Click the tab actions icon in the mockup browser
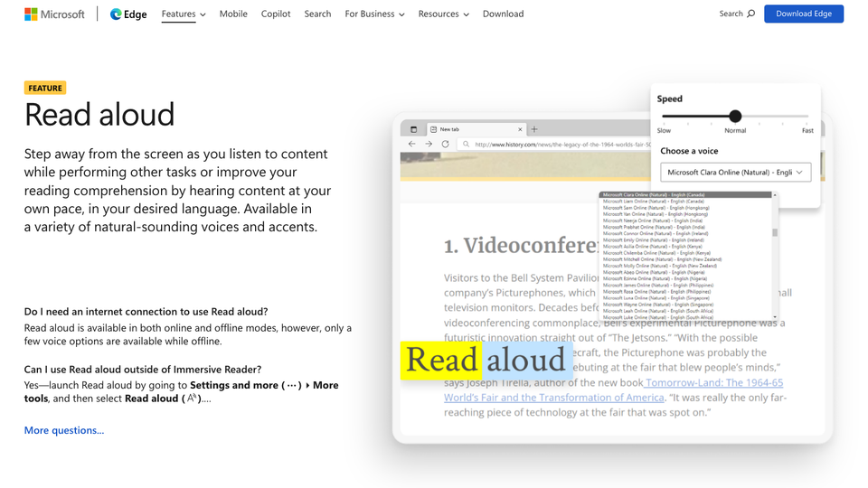This screenshot has height=488, width=868. (413, 129)
